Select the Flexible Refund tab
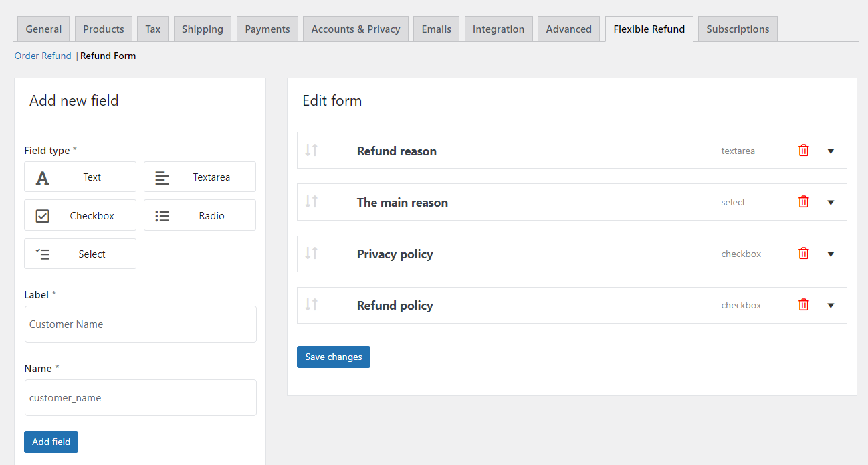The width and height of the screenshot is (868, 465). coord(649,29)
